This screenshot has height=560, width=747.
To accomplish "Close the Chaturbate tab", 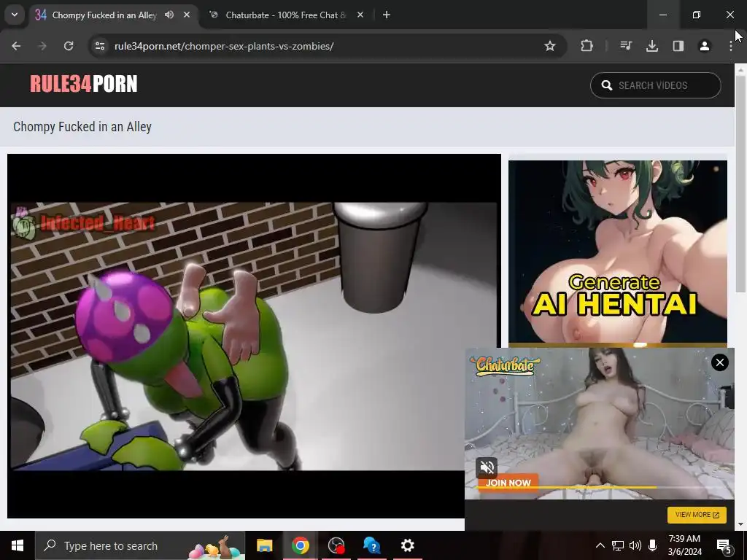I will click(x=360, y=15).
